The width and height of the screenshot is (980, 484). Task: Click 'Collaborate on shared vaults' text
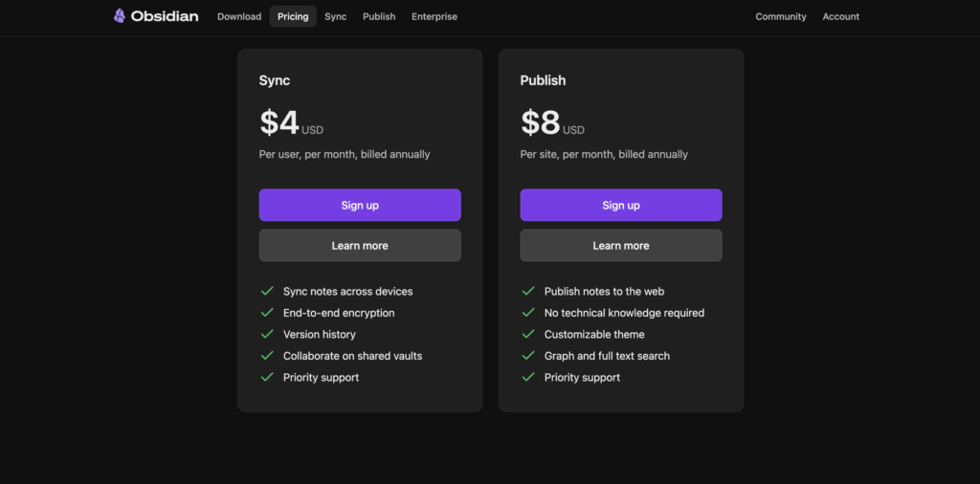[x=352, y=356]
